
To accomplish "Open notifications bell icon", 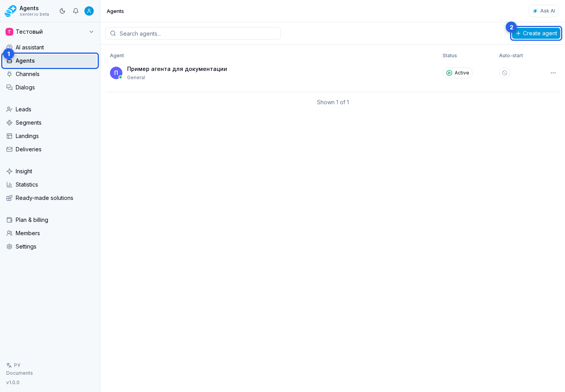I will 76,11.
